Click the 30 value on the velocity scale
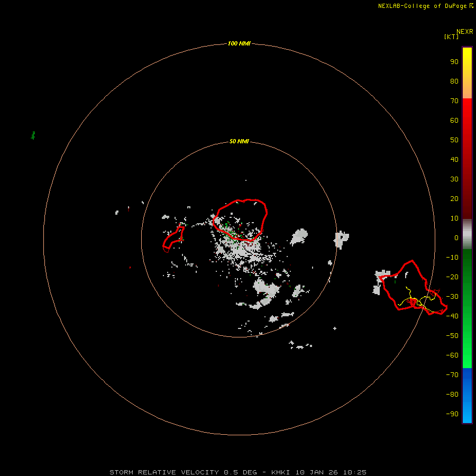476x476 pixels. coord(454,179)
